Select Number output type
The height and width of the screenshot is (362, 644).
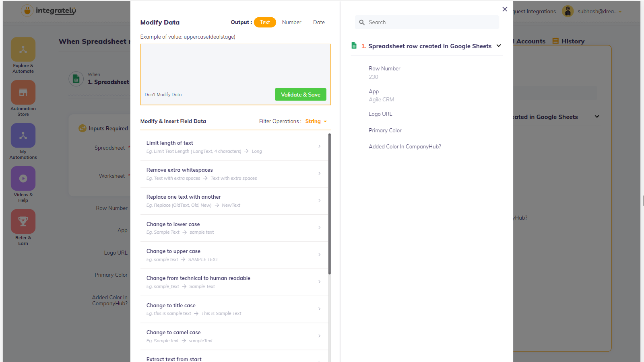[291, 23]
